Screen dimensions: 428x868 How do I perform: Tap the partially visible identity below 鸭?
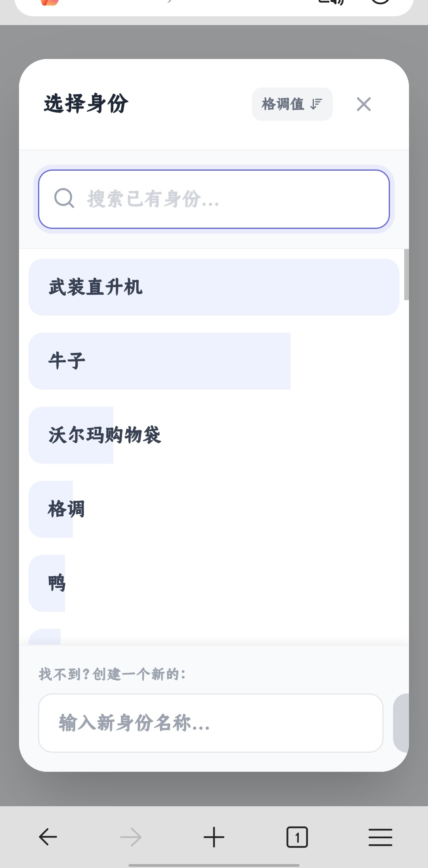point(45,637)
